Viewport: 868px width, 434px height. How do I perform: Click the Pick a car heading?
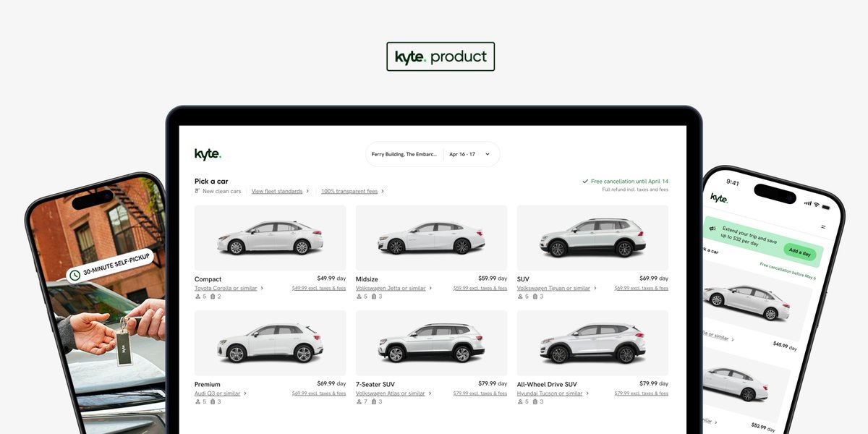pos(211,181)
